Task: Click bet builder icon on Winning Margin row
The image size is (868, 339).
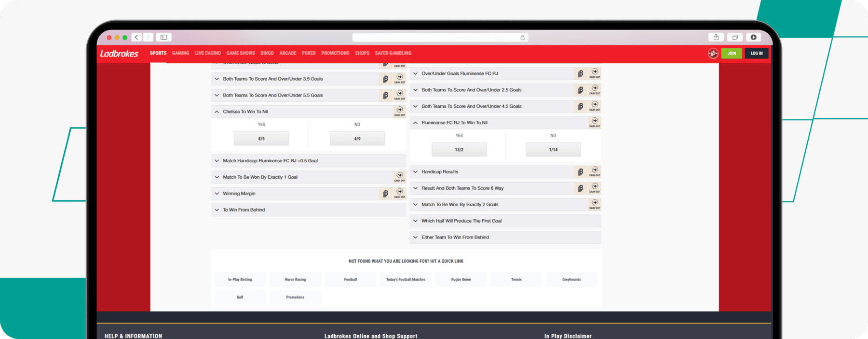Action: [x=385, y=194]
